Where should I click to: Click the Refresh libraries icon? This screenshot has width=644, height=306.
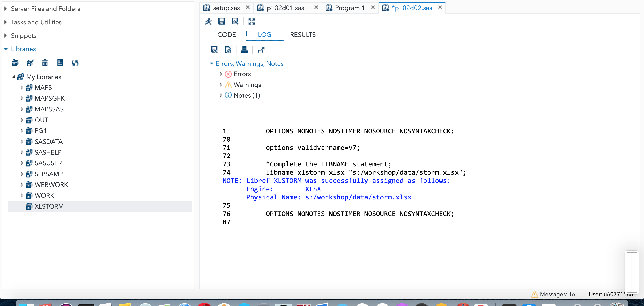tap(75, 63)
